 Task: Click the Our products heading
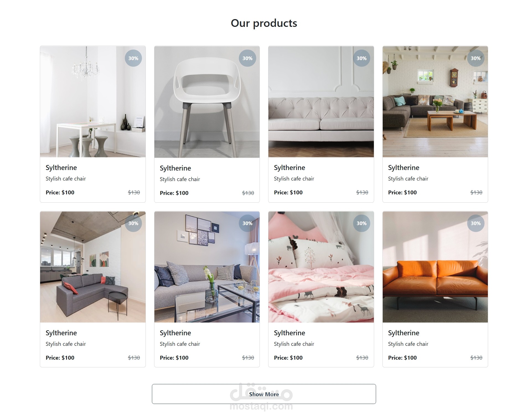[x=264, y=23]
